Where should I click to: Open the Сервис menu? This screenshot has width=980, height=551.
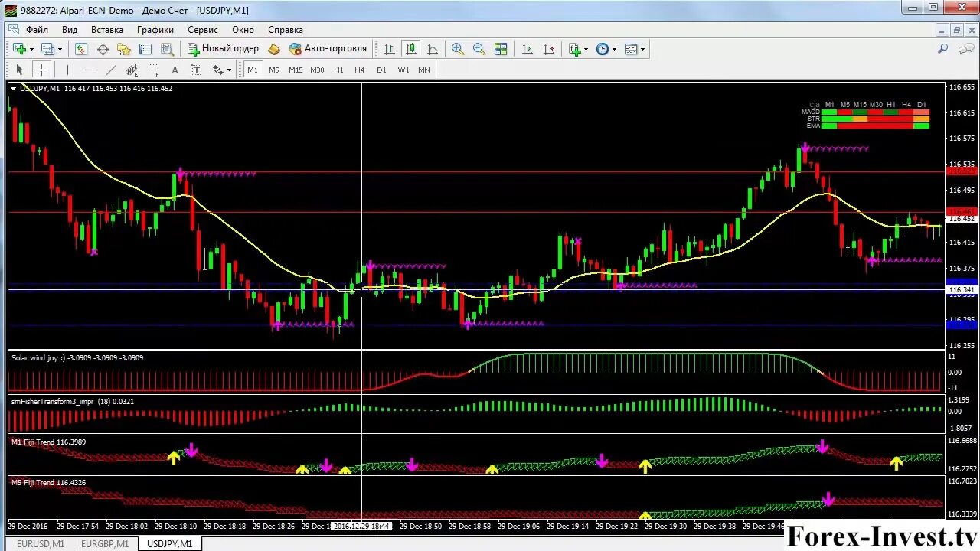click(x=203, y=30)
